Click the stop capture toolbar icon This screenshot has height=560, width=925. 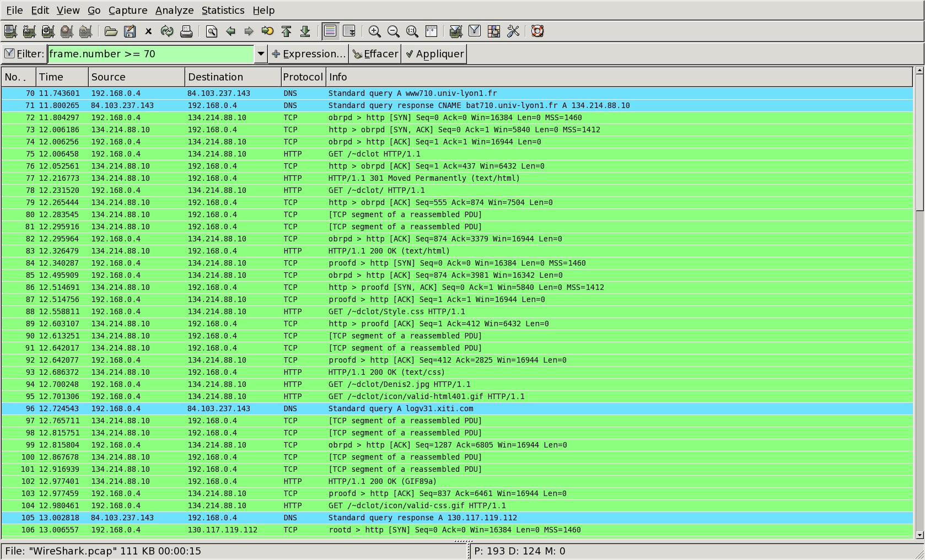click(x=67, y=31)
